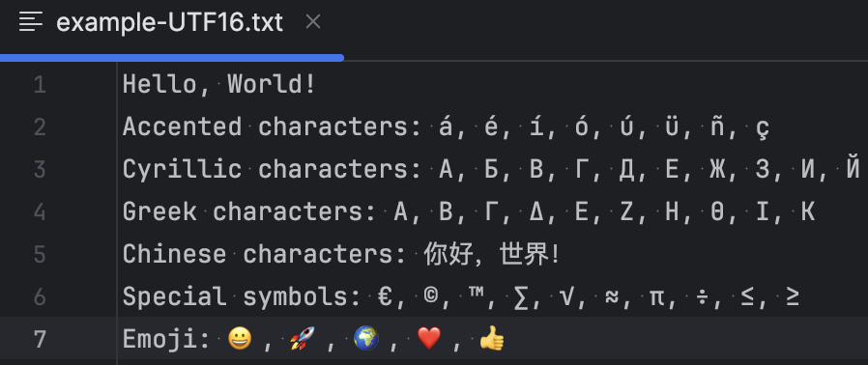Place cursor on word Cyrillic in line 3

pos(182,170)
